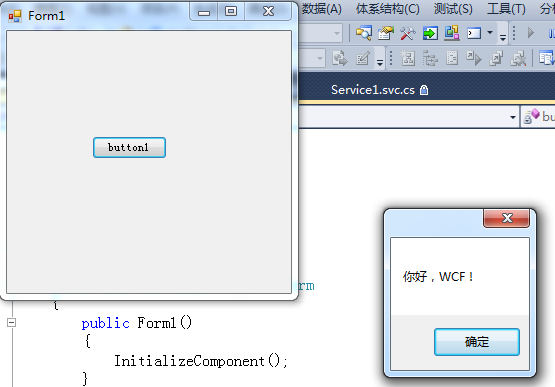555x387 pixels.
Task: Click the stacked windows arrow icon
Action: [496, 58]
